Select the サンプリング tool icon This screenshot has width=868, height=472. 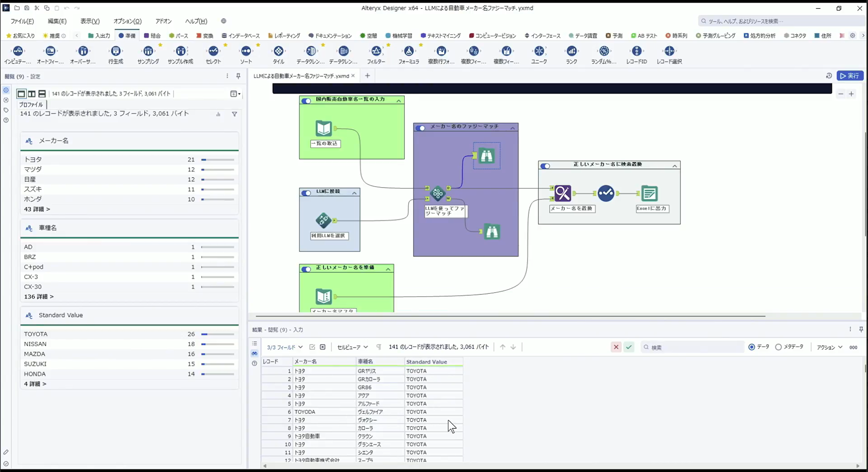click(148, 51)
